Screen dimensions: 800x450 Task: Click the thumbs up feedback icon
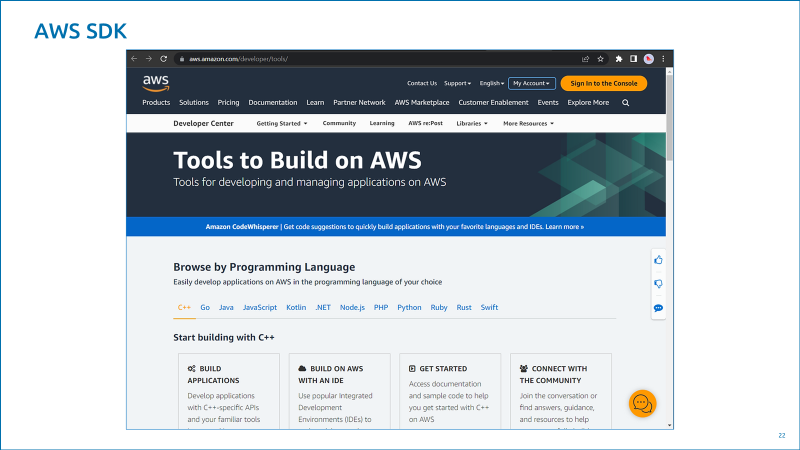pos(658,260)
